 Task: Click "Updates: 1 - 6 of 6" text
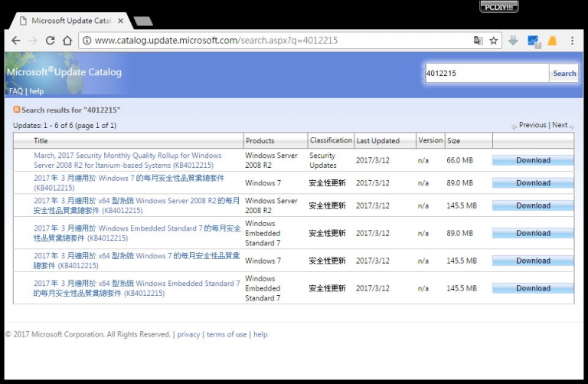coord(43,126)
